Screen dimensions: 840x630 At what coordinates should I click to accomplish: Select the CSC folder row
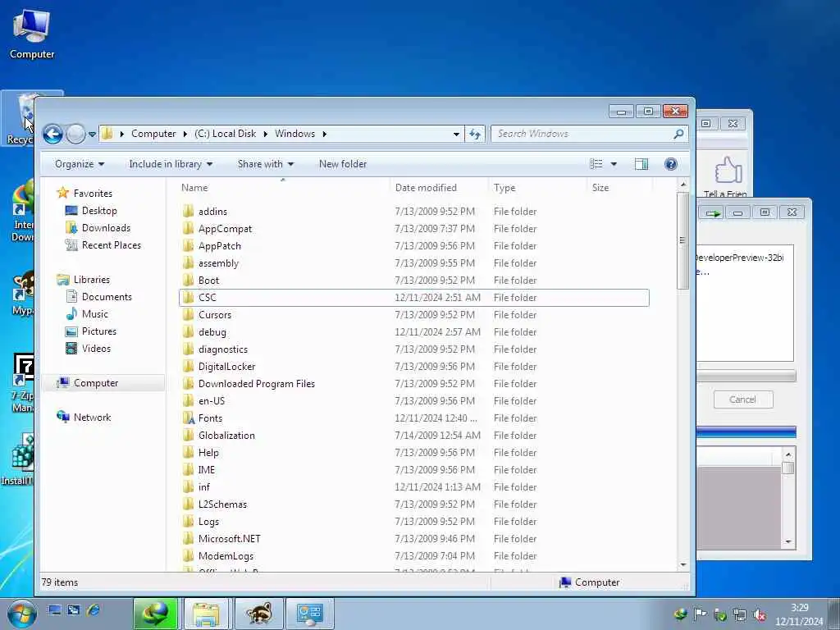(x=413, y=297)
